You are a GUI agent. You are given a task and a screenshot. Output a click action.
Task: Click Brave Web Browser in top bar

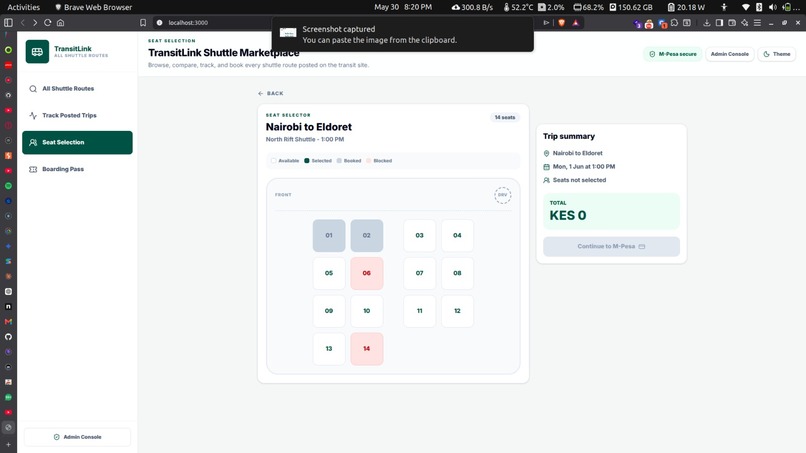click(93, 7)
